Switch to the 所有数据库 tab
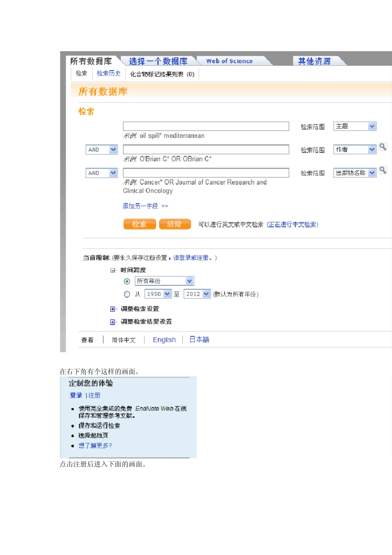The image size is (392, 555). pyautogui.click(x=91, y=61)
